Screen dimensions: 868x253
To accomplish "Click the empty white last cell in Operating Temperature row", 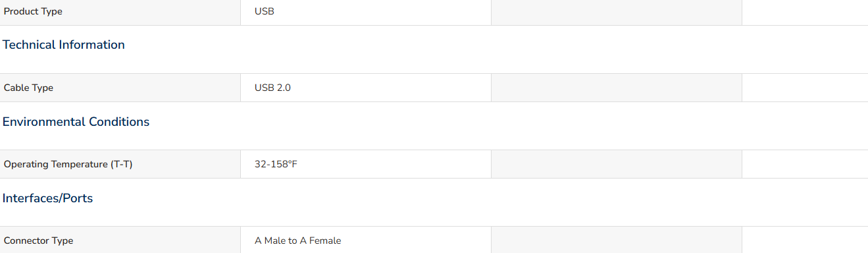I will 805,164.
